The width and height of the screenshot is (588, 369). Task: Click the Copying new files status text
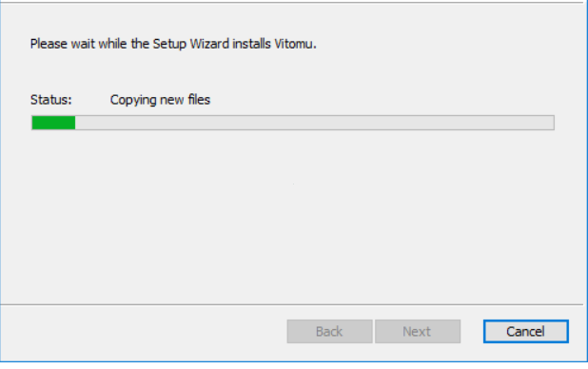pos(160,100)
